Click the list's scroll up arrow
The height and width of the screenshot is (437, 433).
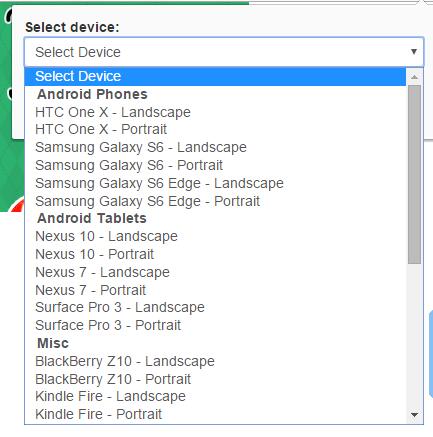[414, 77]
